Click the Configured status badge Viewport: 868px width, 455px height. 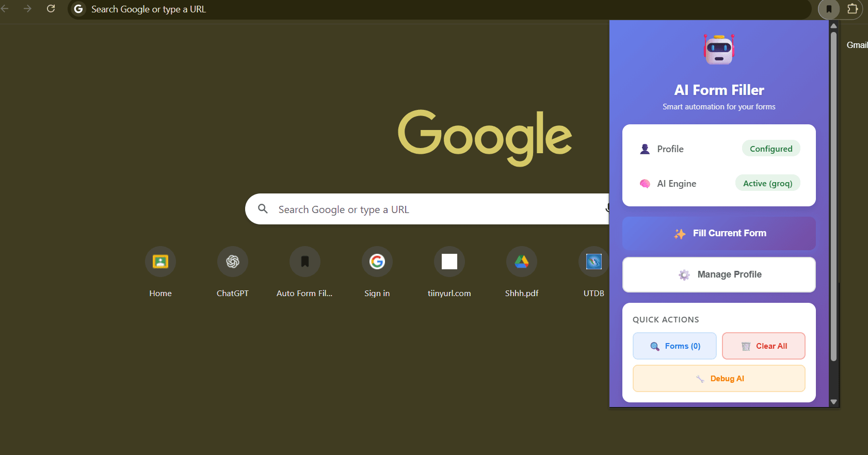coord(771,149)
